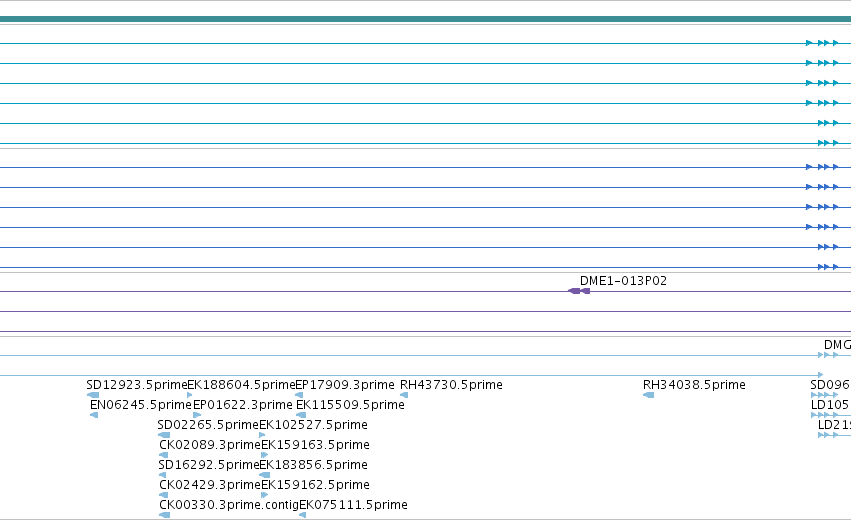Click the arrow glyph under SD02265.5prime
The image size is (851, 520).
(164, 435)
